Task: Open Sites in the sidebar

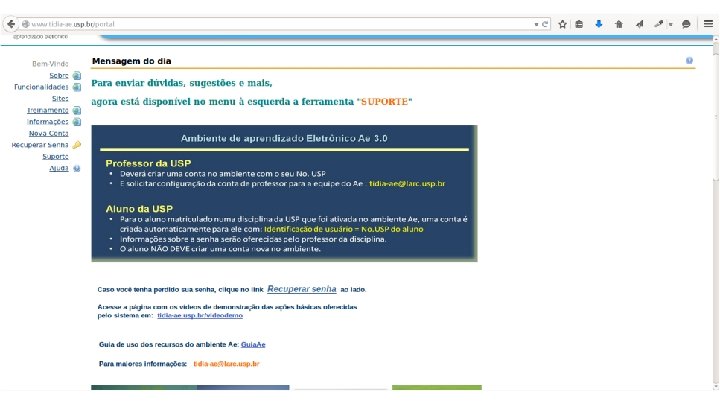Action: point(60,98)
